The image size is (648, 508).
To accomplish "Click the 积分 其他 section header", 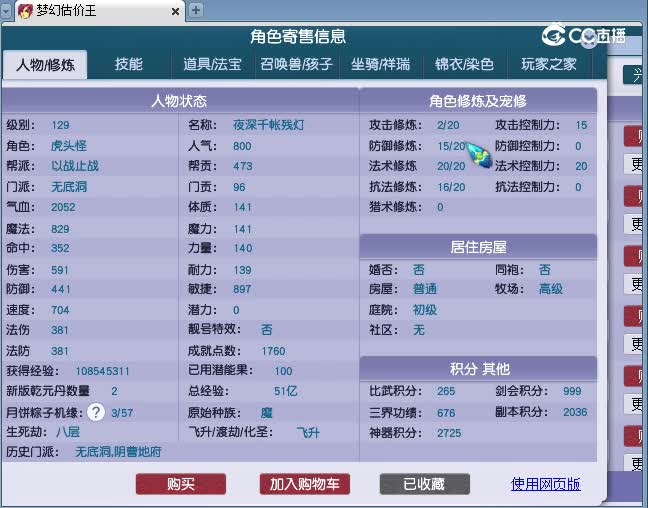I will pyautogui.click(x=479, y=369).
